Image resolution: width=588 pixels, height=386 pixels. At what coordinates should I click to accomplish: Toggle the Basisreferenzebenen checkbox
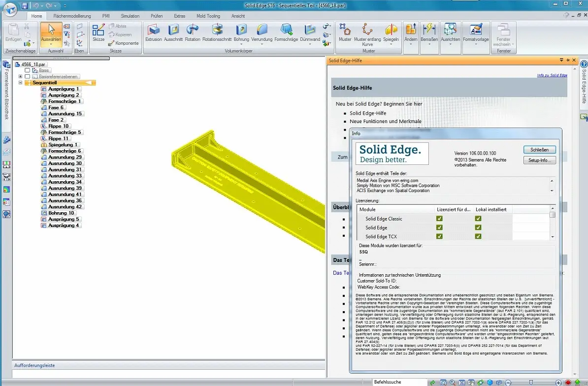pyautogui.click(x=28, y=76)
